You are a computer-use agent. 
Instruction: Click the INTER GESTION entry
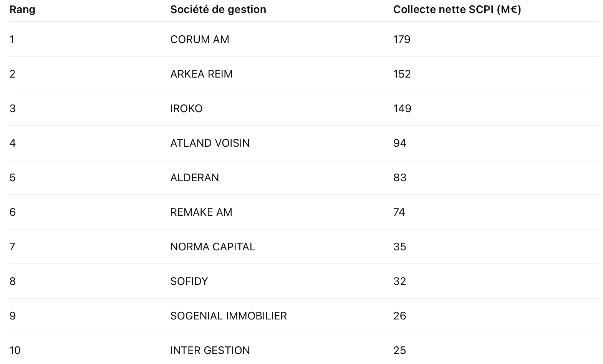coord(210,351)
